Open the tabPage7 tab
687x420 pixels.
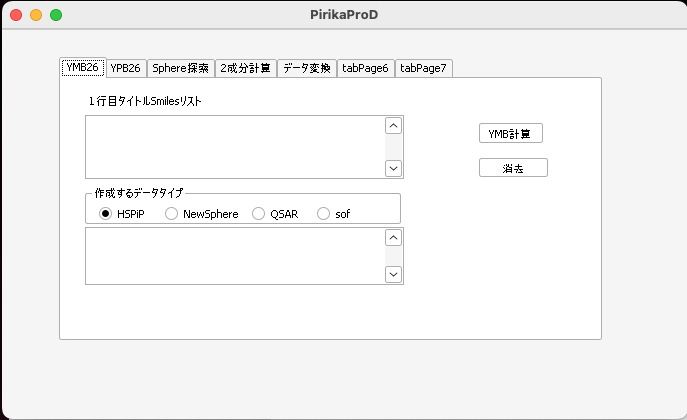click(423, 68)
